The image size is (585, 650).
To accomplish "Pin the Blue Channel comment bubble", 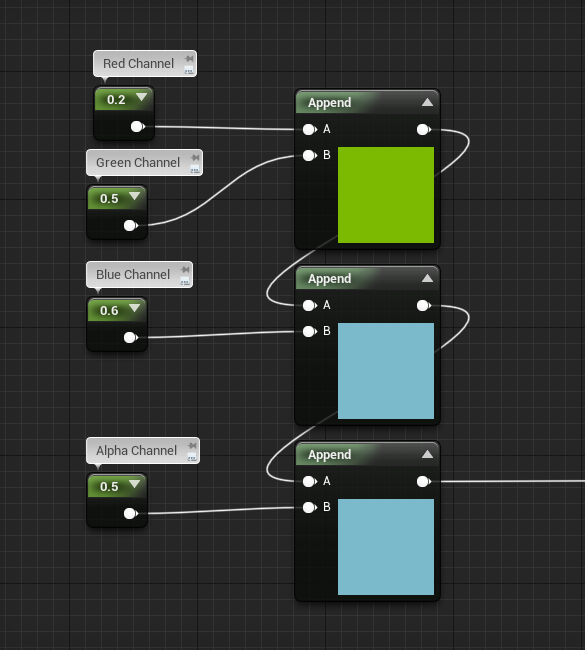I will tap(185, 269).
